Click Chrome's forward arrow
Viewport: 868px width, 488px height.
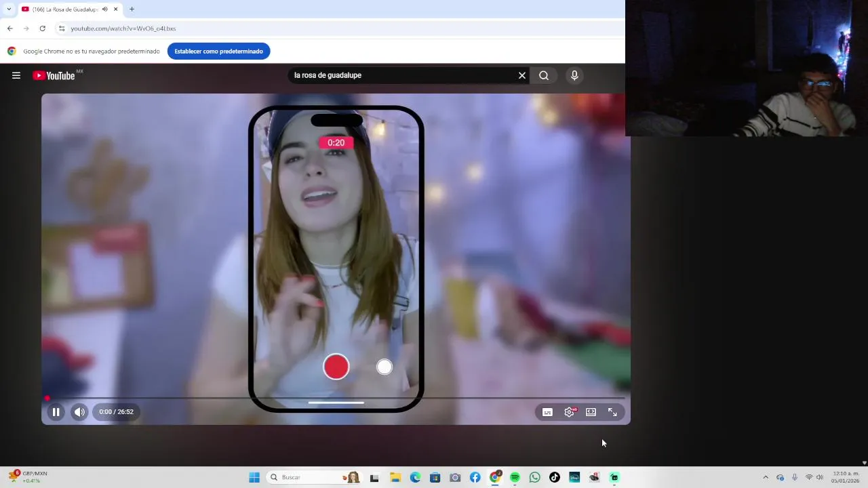pos(26,28)
